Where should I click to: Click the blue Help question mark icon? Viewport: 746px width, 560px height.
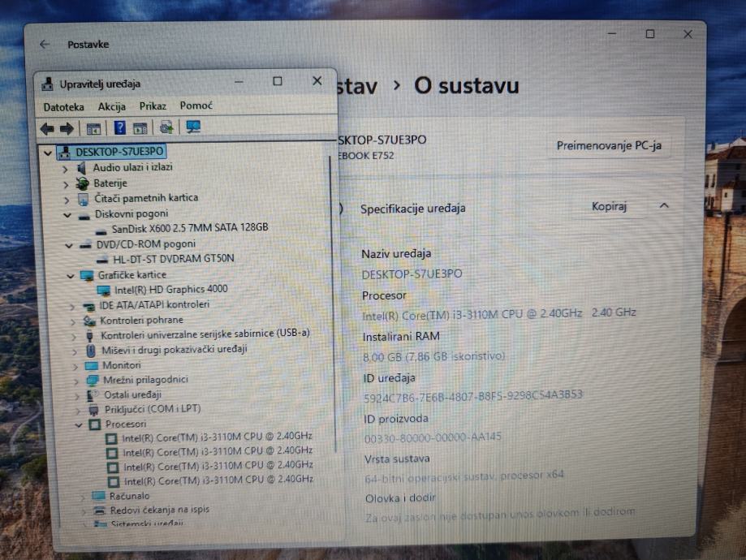click(x=120, y=127)
